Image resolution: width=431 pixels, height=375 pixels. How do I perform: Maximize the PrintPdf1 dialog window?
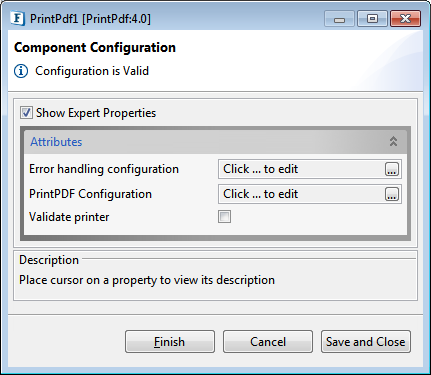(x=372, y=19)
